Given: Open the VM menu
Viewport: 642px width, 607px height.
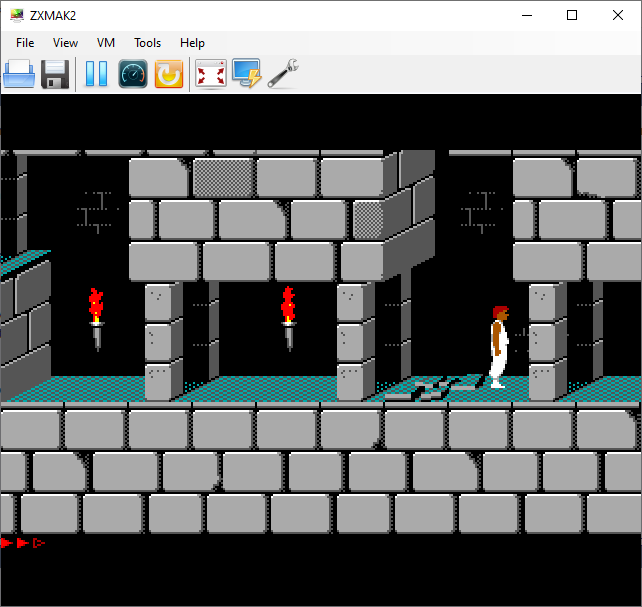Looking at the screenshot, I should [x=106, y=43].
